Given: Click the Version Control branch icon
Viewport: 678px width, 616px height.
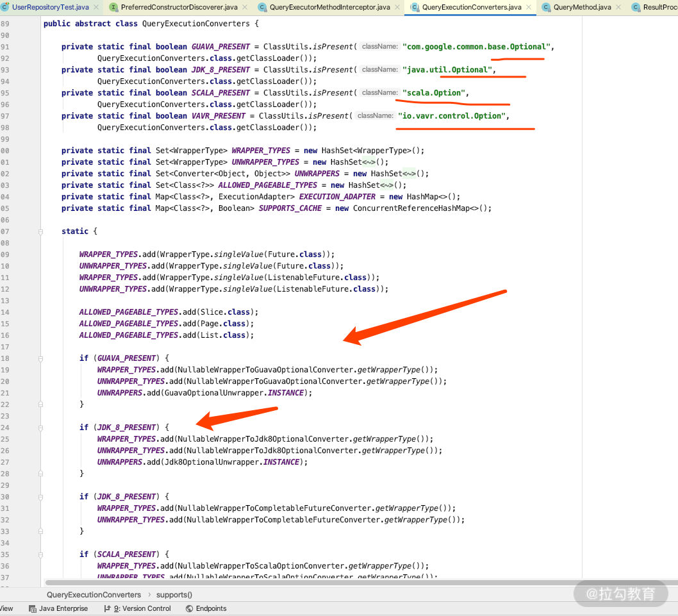Looking at the screenshot, I should click(107, 609).
